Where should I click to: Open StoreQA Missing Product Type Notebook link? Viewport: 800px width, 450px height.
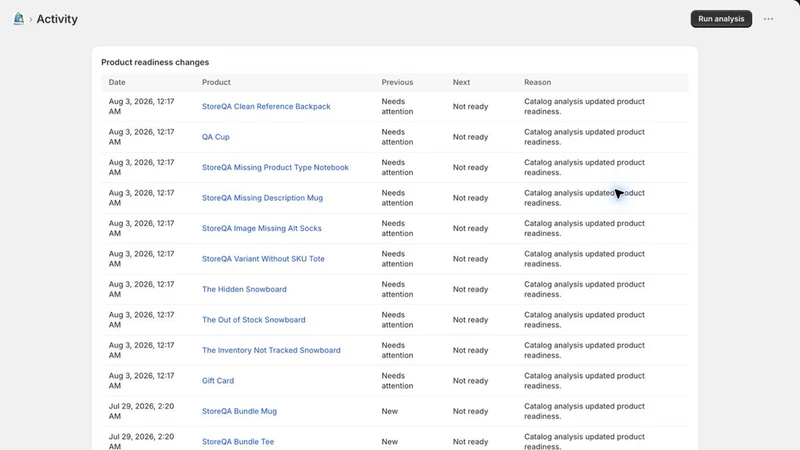275,167
